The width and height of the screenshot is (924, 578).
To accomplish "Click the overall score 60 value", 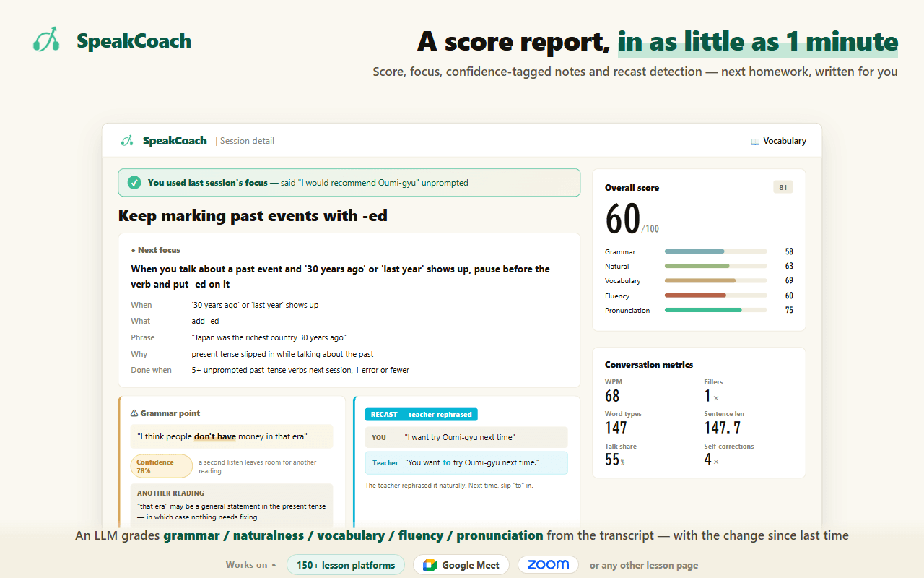I will (x=623, y=219).
